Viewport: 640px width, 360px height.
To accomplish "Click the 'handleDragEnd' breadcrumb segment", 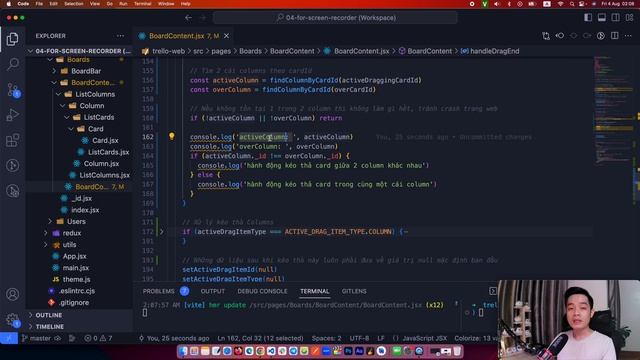I will point(495,51).
